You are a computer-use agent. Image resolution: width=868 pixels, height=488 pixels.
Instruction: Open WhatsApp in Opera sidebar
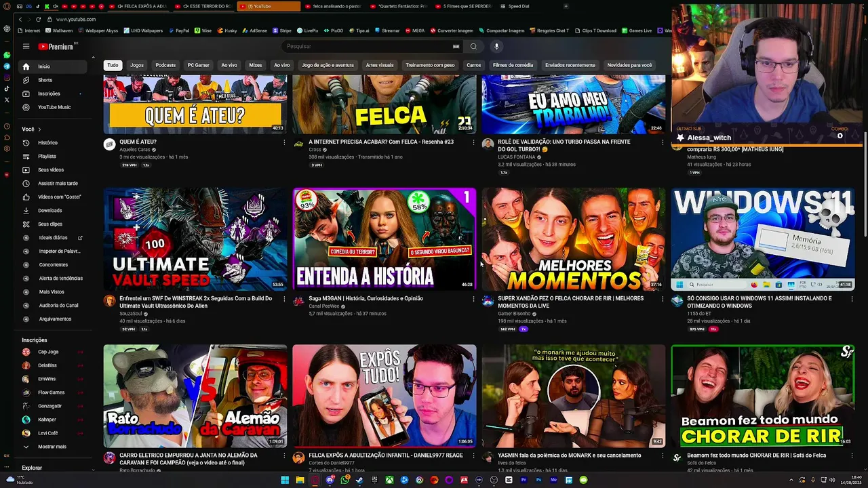[x=7, y=55]
